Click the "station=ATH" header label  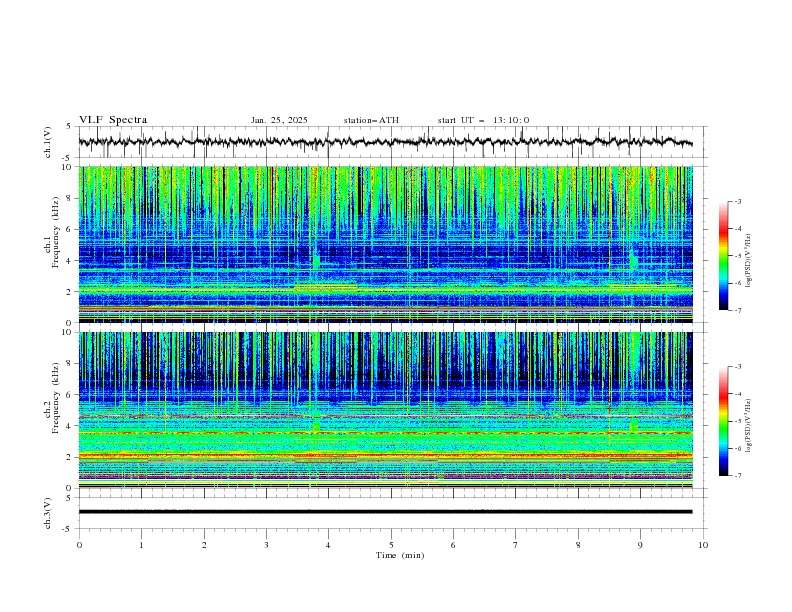(x=371, y=120)
